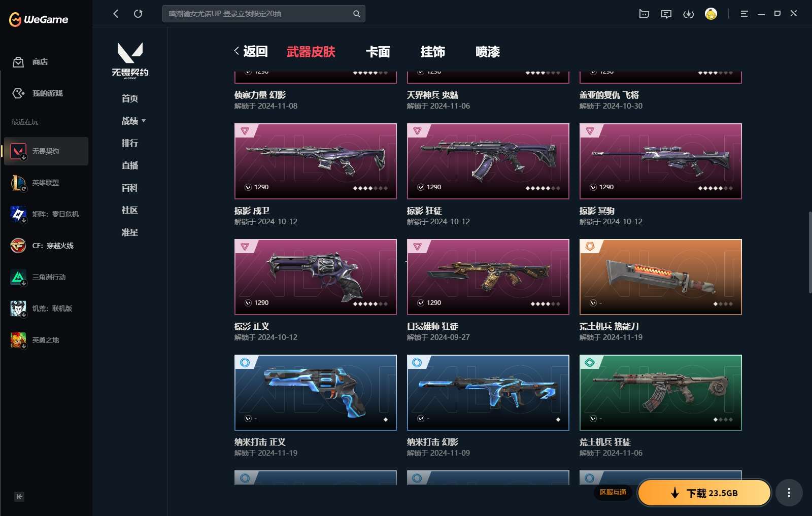The width and height of the screenshot is (812, 516).
Task: Expand the 战绩 dropdown menu
Action: point(133,121)
